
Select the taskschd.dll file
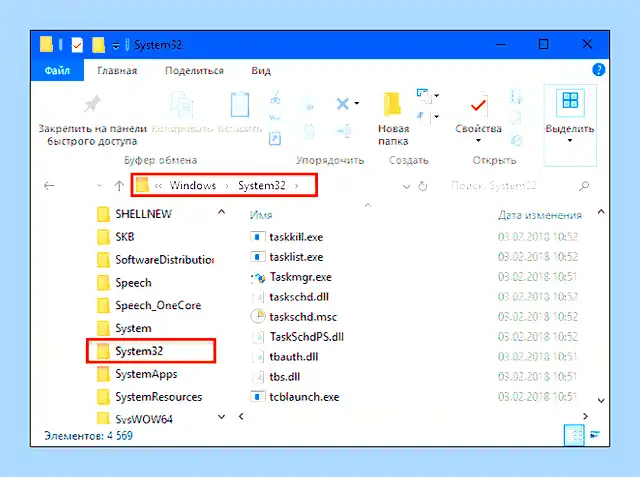(x=290, y=297)
